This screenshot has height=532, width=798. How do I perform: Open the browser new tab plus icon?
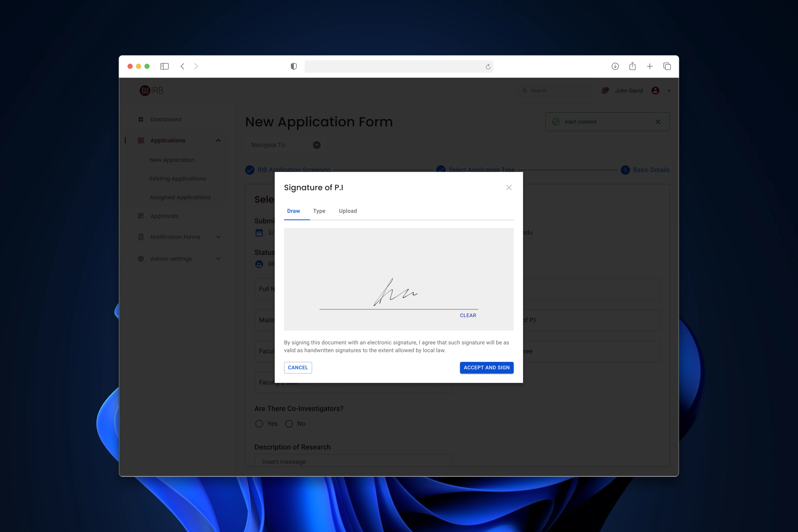coord(650,66)
